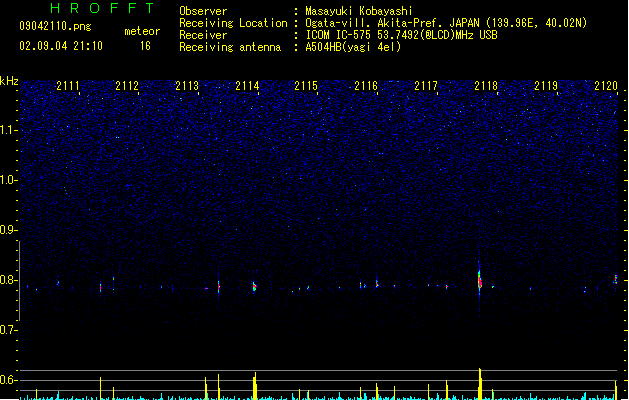Click the 2113 time marker
The height and width of the screenshot is (400, 629).
tap(187, 86)
